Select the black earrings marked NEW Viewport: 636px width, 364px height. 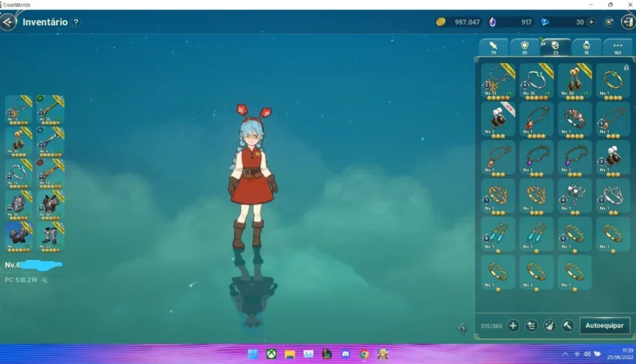tap(498, 120)
